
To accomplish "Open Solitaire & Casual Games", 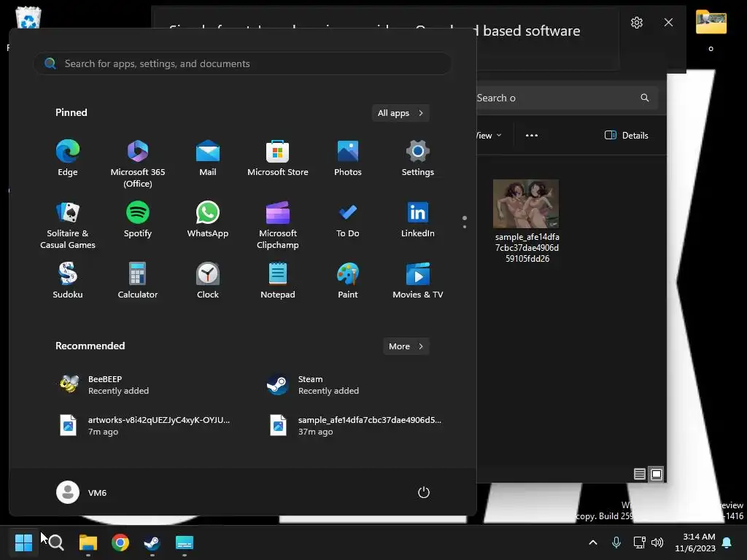I will tap(68, 225).
